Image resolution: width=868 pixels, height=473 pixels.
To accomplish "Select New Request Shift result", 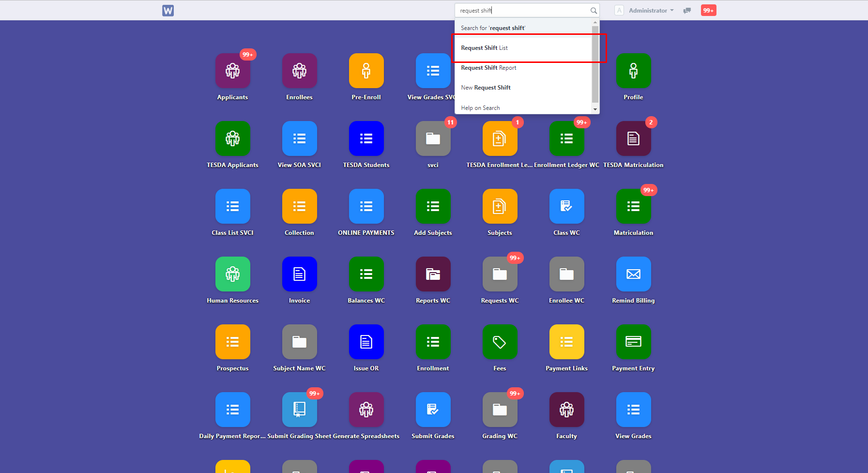I will 523,88.
